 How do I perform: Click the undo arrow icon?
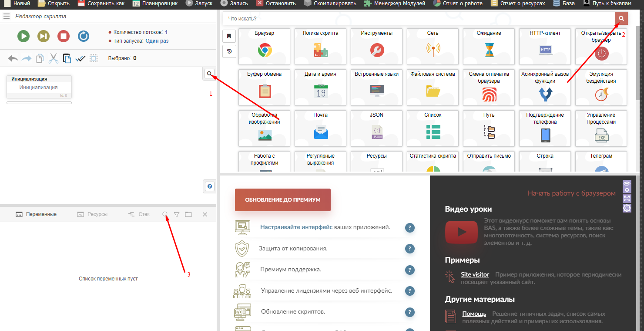[13, 58]
